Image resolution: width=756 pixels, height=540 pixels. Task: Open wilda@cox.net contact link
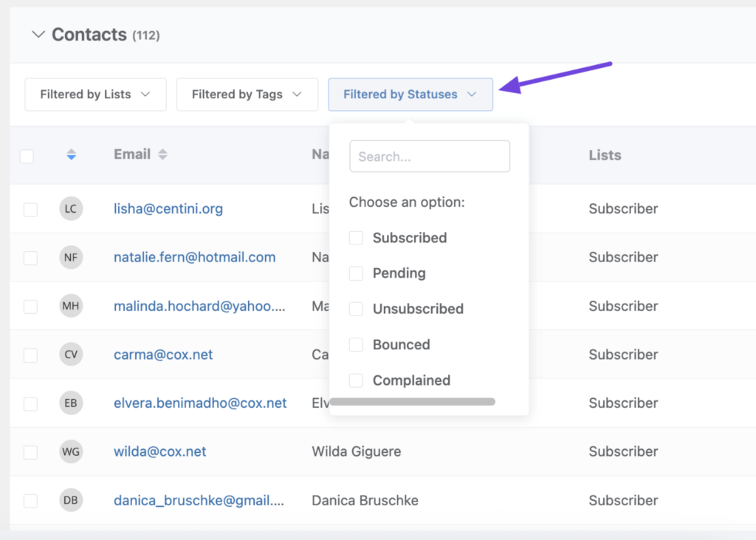pyautogui.click(x=160, y=451)
